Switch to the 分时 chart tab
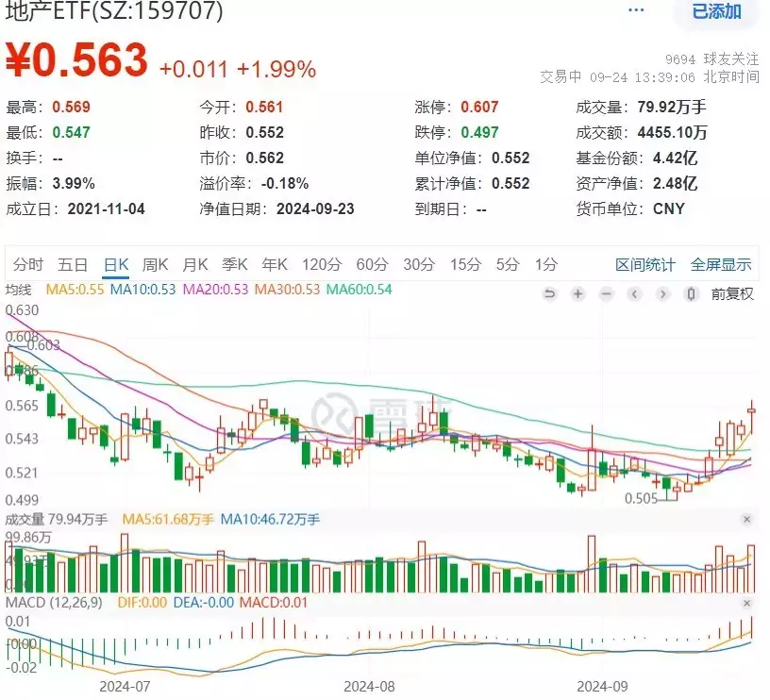The height and width of the screenshot is (700, 770). [28, 264]
